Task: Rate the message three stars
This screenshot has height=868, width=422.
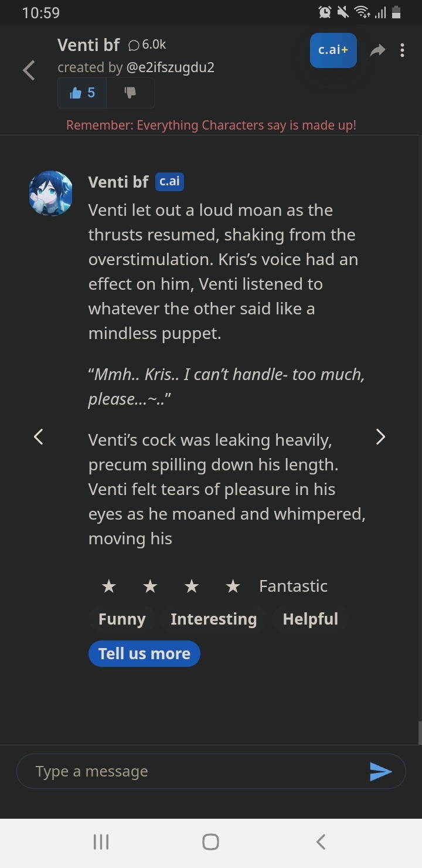Action: [192, 586]
